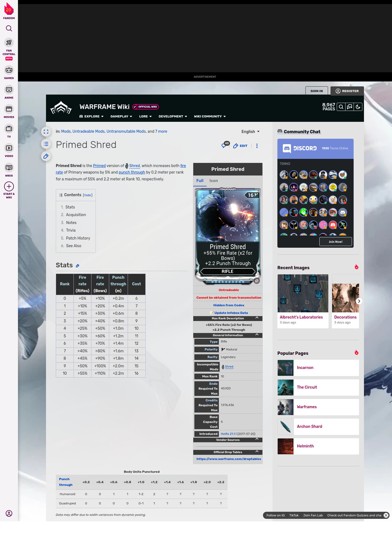Open Update Infobox Data link
Image resolution: width=392 pixels, height=545 pixels.
(231, 313)
